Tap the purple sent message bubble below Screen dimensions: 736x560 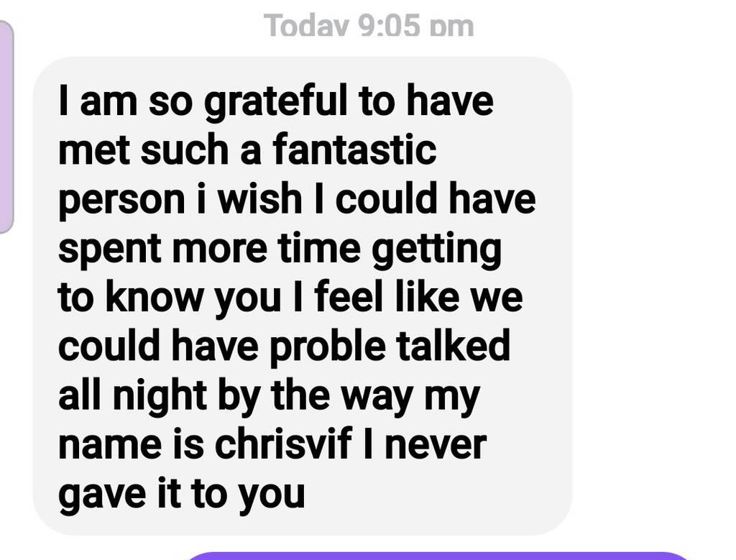[x=439, y=556]
